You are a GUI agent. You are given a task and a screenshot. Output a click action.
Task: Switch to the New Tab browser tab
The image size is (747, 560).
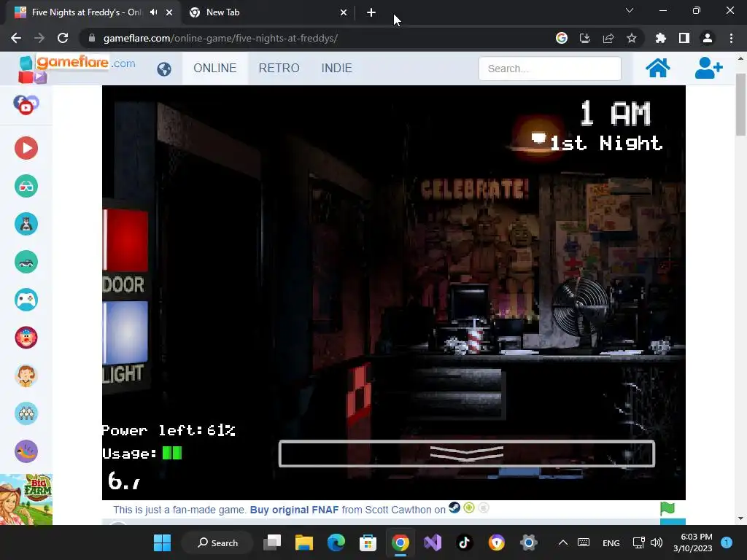pyautogui.click(x=267, y=12)
